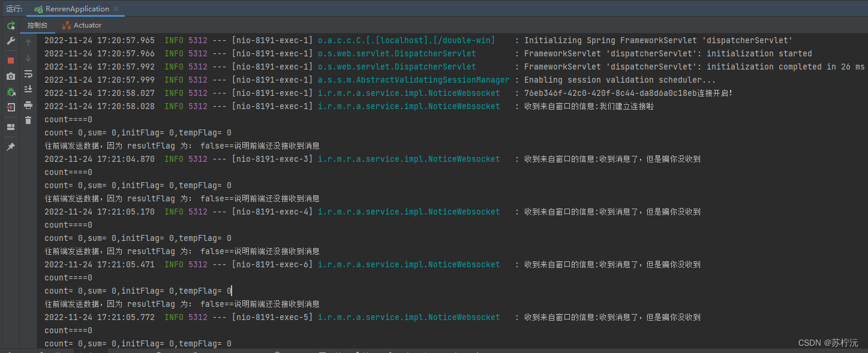Image resolution: width=868 pixels, height=353 pixels.
Task: Print console output with printer icon
Action: 28,105
